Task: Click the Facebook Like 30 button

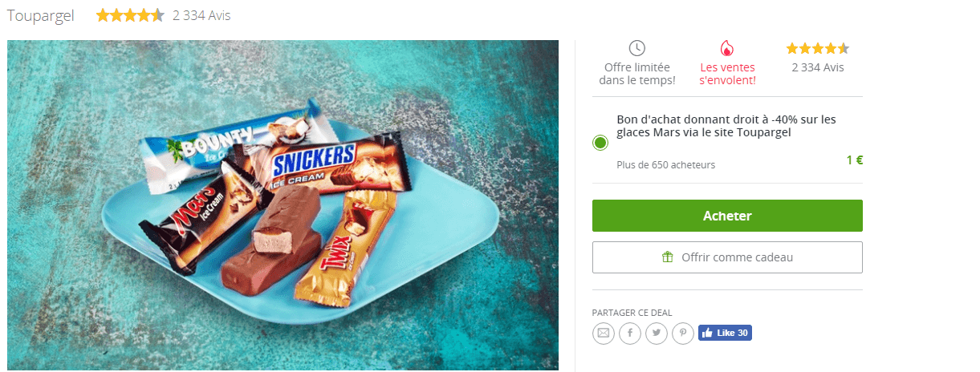Action: [725, 333]
